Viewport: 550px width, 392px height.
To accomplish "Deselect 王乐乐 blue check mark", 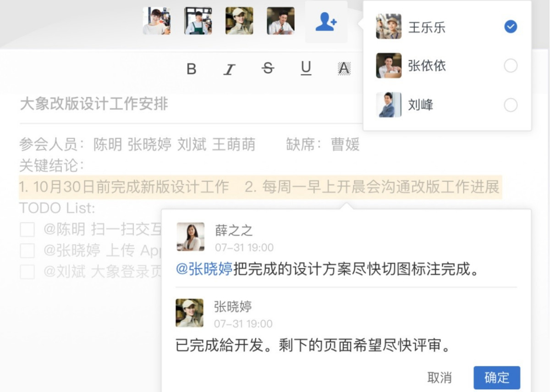I will pos(511,27).
